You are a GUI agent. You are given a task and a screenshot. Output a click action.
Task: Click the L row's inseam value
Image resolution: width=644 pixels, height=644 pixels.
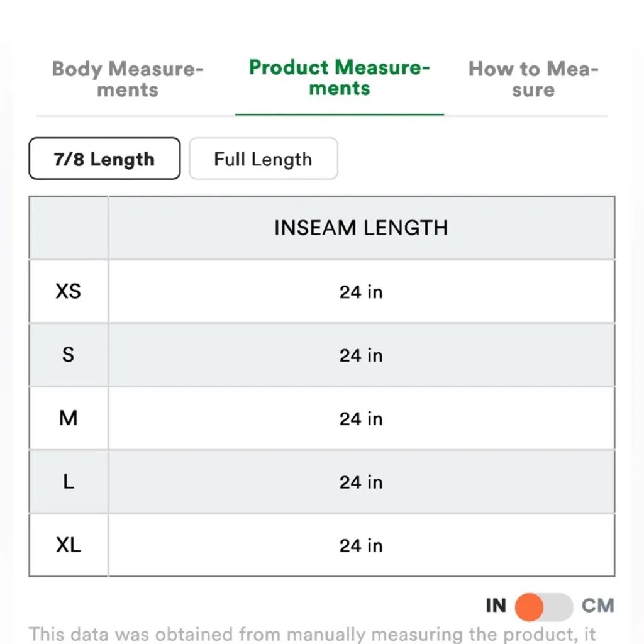(361, 482)
